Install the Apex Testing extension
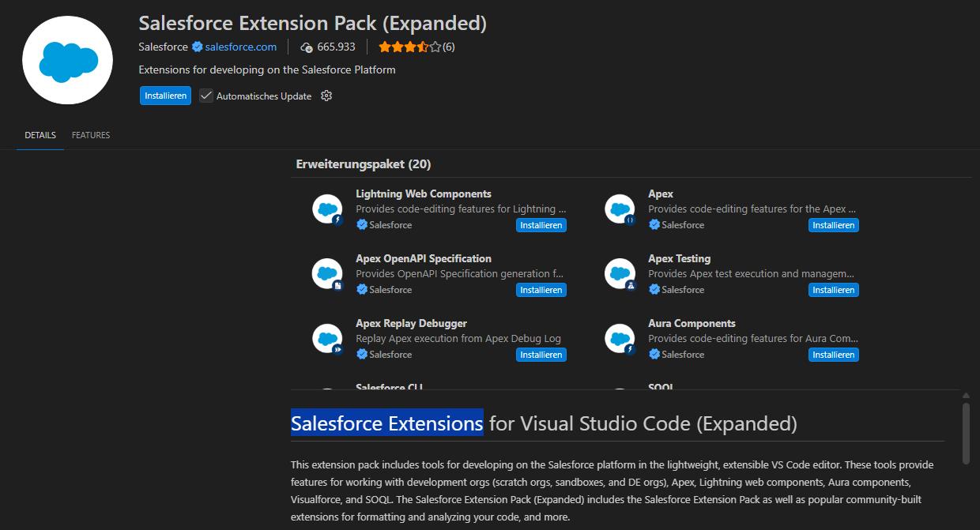 (834, 290)
